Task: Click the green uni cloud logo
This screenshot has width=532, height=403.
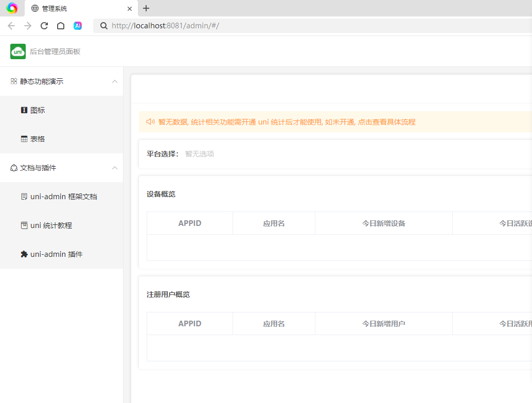Action: (x=18, y=51)
